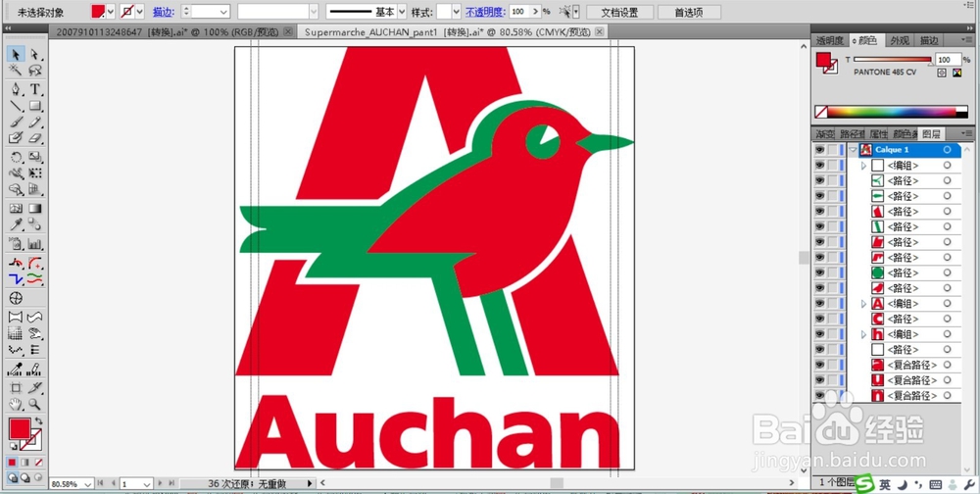Toggle visibility of the green circle path
The image size is (980, 494).
coord(819,272)
